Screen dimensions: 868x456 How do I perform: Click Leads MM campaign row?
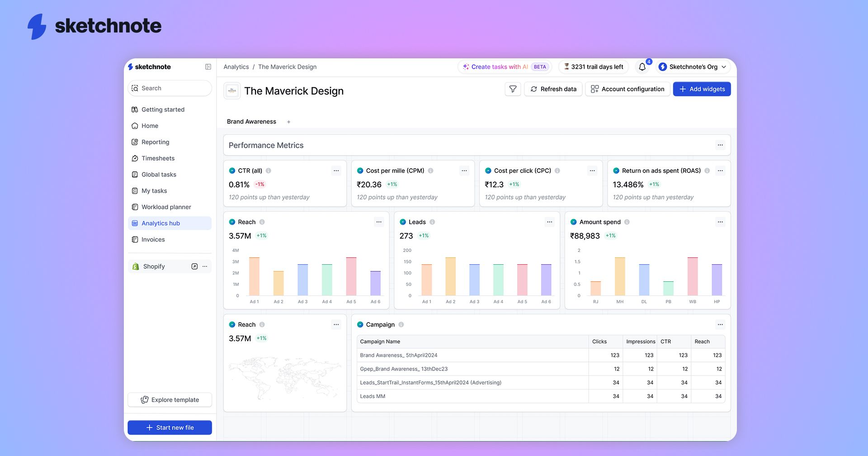point(541,396)
